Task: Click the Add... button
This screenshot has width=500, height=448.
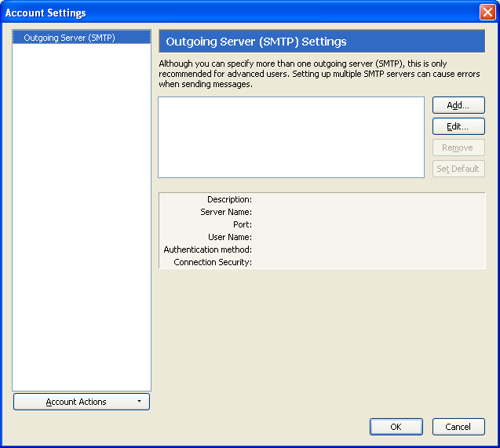Action: tap(458, 105)
